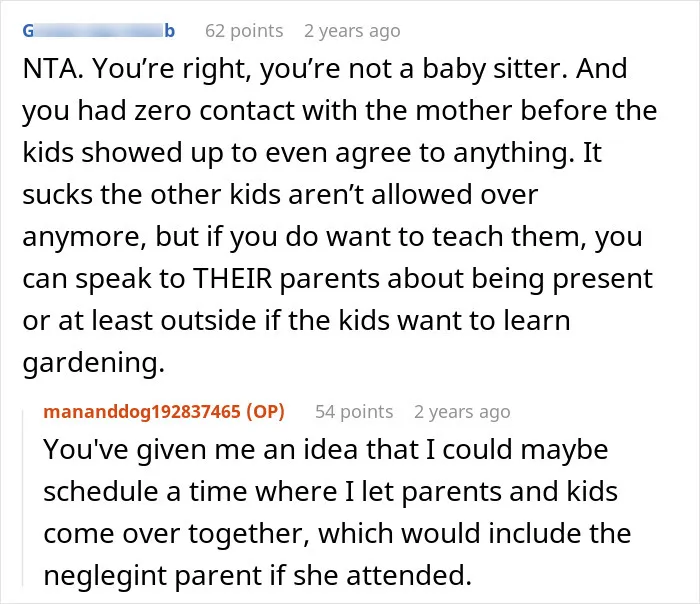
Task: Click the 'NTA.' verdict at comment start
Action: point(53,69)
